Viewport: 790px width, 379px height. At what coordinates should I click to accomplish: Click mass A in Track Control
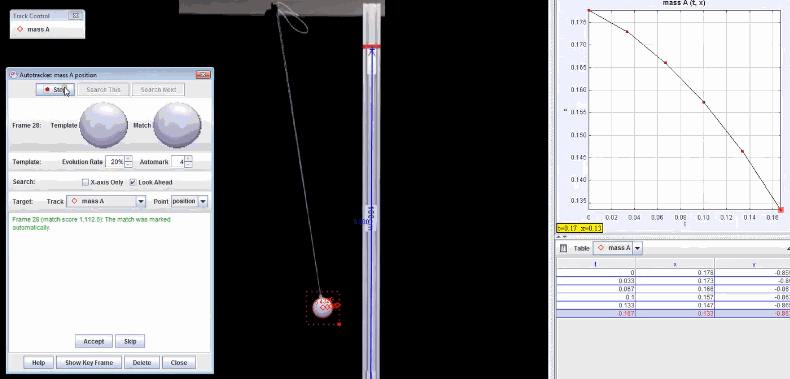click(x=38, y=29)
